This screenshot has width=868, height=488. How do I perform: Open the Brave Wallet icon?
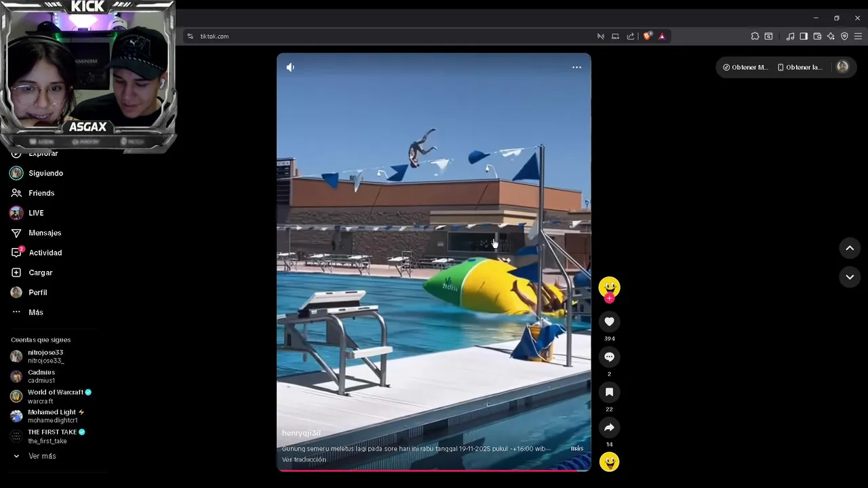point(817,36)
